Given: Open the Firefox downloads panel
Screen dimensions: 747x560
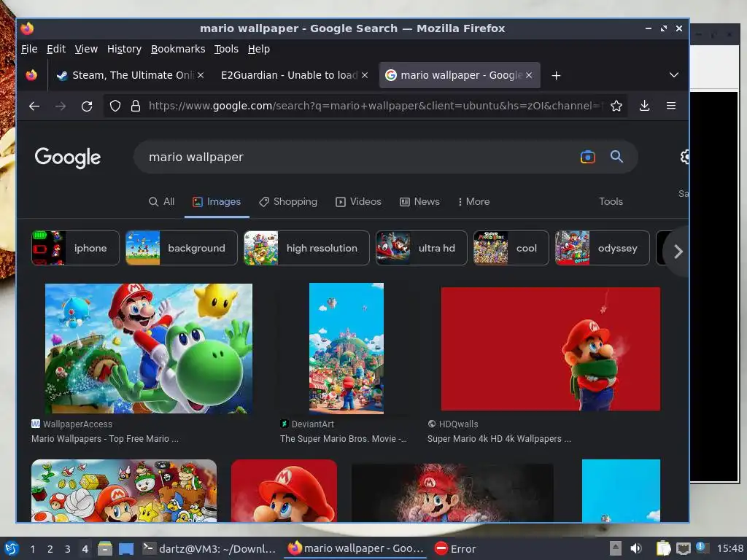Looking at the screenshot, I should 644,106.
